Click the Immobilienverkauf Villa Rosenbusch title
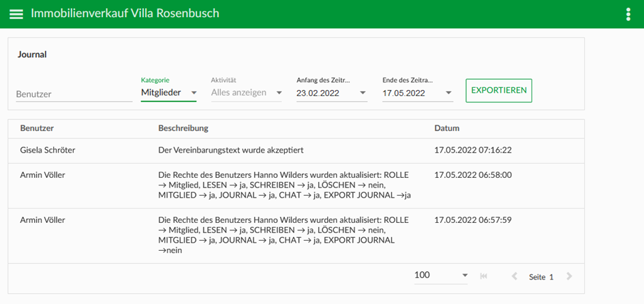Screen dimensions: 644x304 point(125,14)
